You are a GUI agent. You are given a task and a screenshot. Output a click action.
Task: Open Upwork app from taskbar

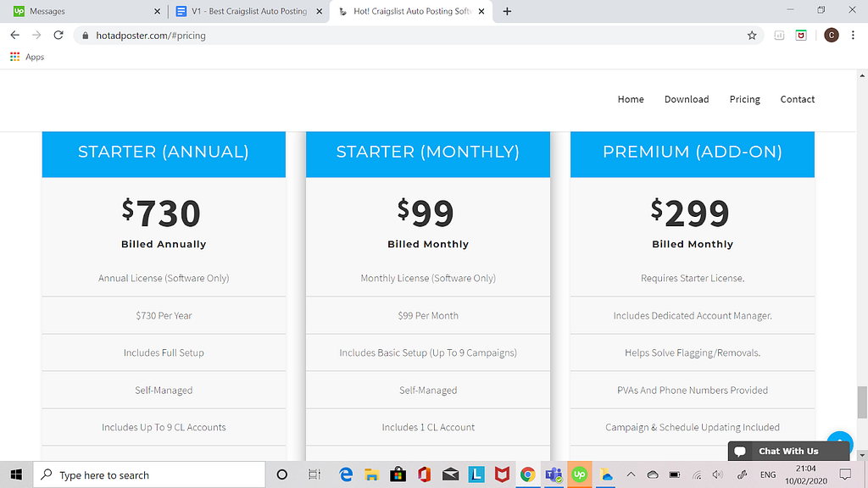[580, 474]
